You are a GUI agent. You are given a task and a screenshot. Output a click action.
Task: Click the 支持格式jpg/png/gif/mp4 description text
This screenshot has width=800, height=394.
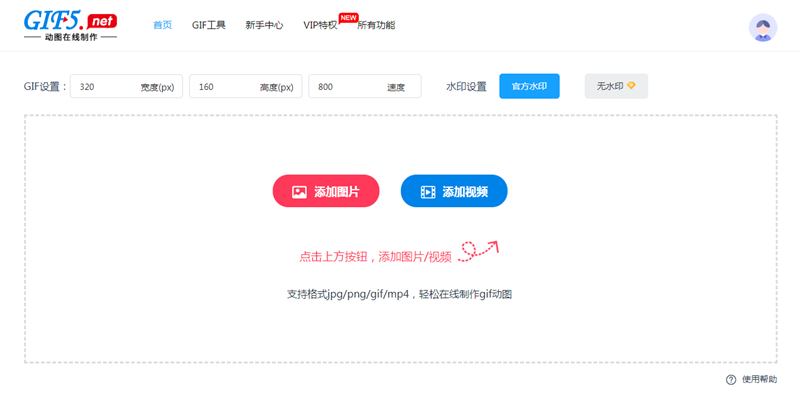[x=399, y=294]
